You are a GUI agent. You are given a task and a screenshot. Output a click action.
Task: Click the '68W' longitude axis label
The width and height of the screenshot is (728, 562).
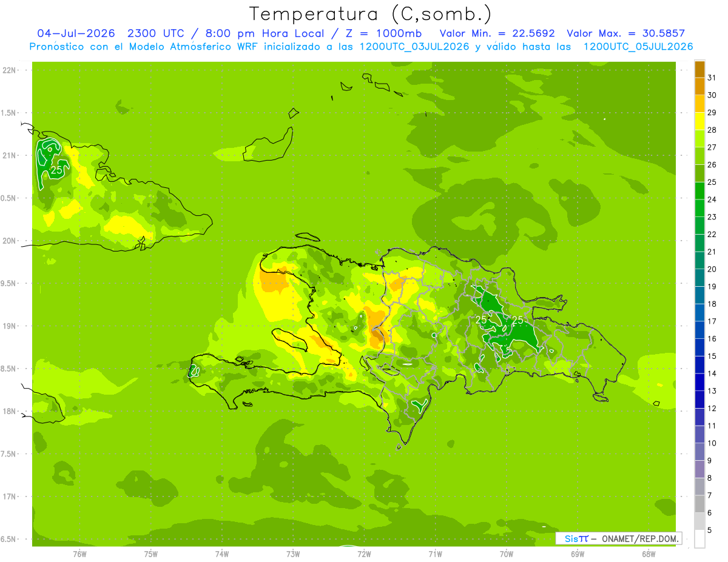click(x=649, y=554)
